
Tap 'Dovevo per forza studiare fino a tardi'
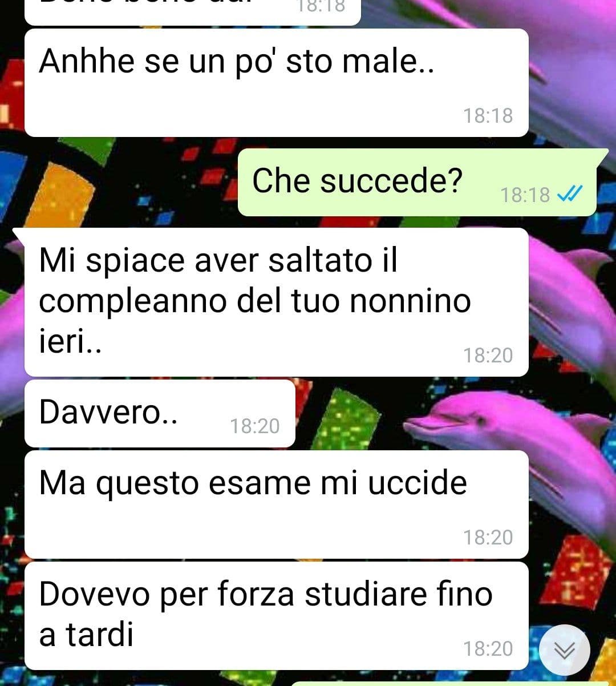(277, 616)
